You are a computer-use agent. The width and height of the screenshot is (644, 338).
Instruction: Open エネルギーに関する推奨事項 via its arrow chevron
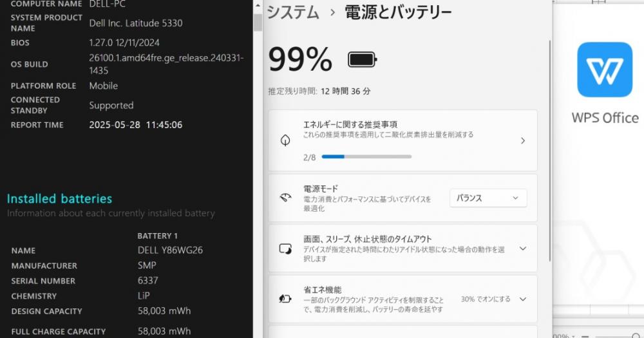(523, 140)
